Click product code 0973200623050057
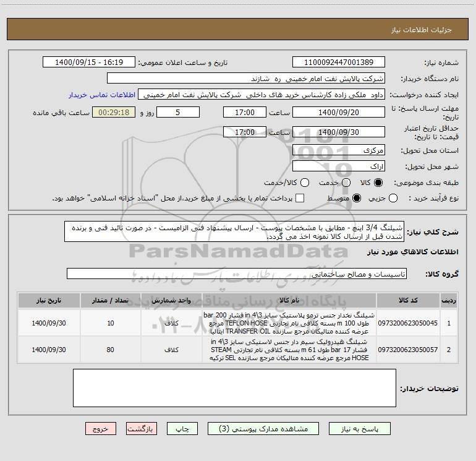Screen dimensions: 476x461 coord(408,350)
